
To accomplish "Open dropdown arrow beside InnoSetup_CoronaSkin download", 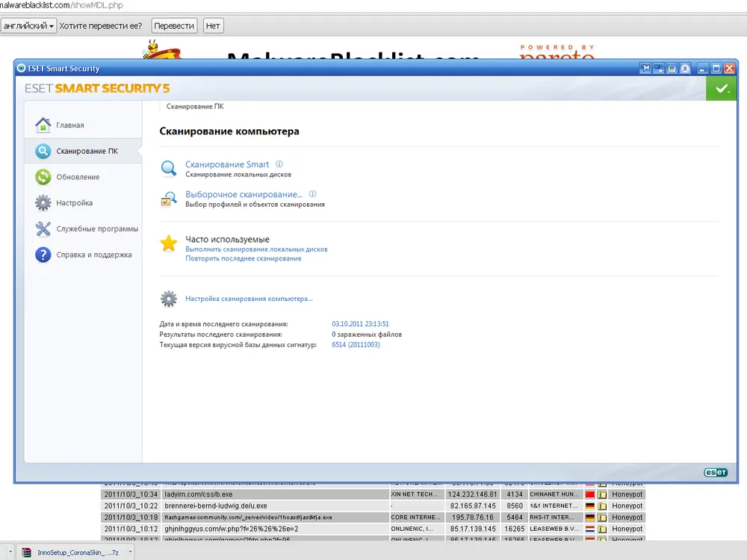I will click(131, 553).
